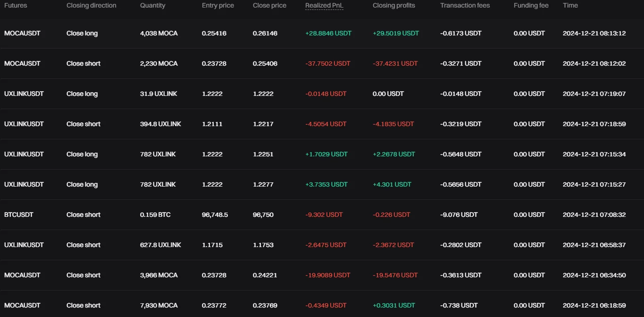Click the 2024-12-21 08:13:12 timestamp
Screen dimensions: 644x317
point(594,34)
